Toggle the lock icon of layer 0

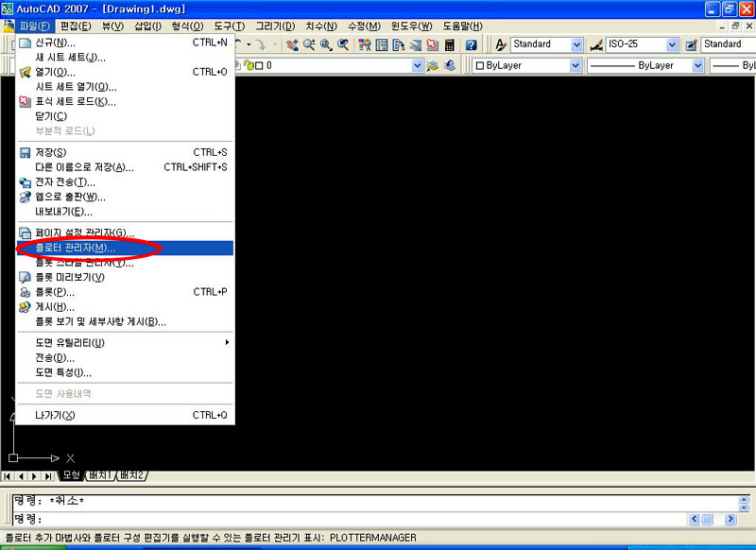pos(249,65)
